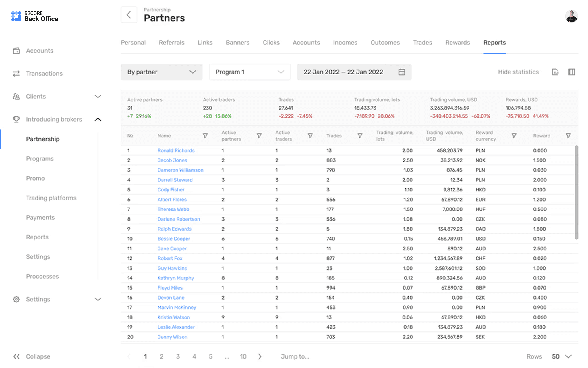Image resolution: width=588 pixels, height=368 pixels.
Task: Export report using the XLS file icon
Action: pyautogui.click(x=555, y=72)
